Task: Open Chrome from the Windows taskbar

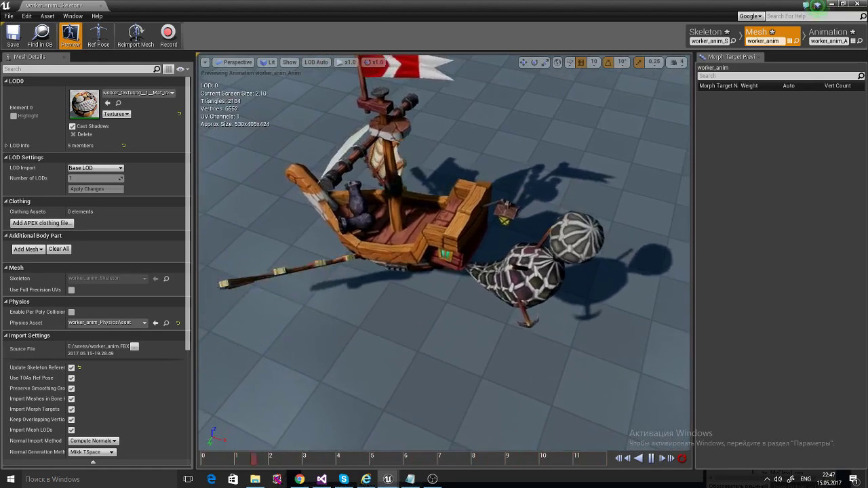Action: tap(299, 479)
